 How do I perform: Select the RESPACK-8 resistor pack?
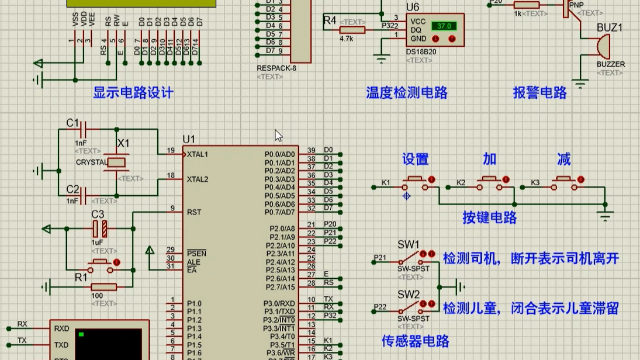click(301, 31)
